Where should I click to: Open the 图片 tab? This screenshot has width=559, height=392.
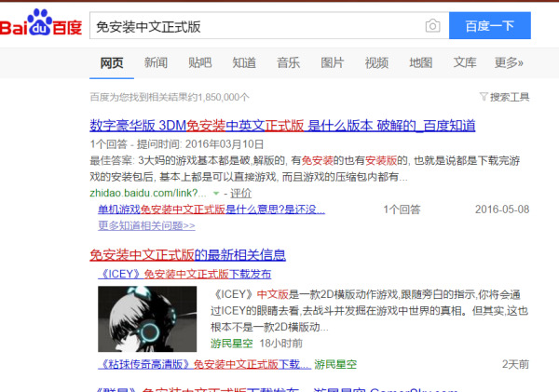(333, 62)
